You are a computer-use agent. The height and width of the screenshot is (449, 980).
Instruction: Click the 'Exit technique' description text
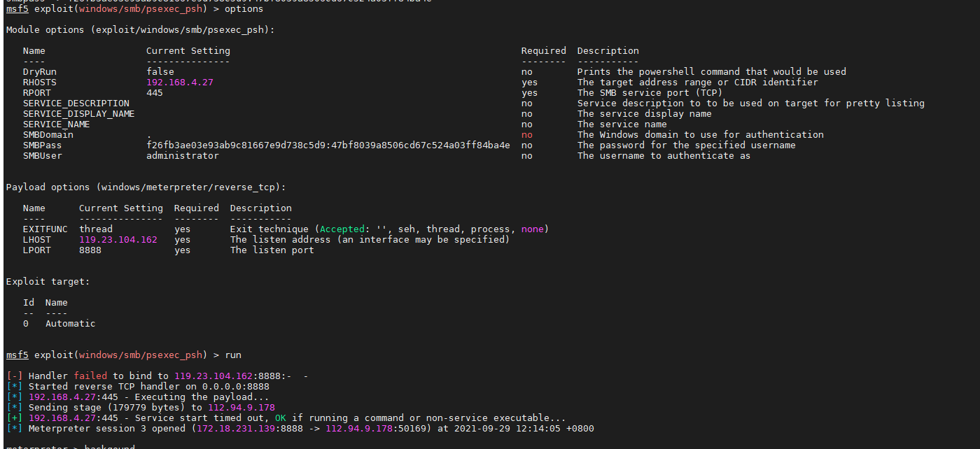click(x=390, y=229)
